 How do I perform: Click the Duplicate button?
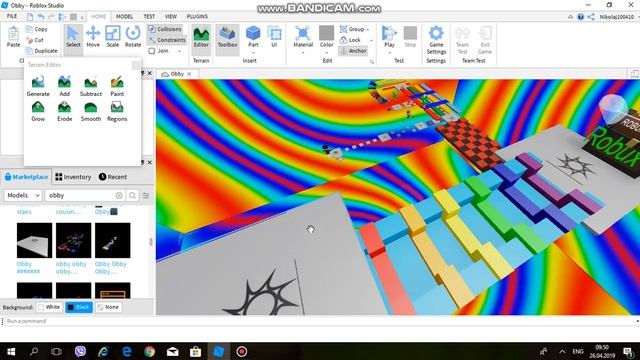tap(41, 51)
